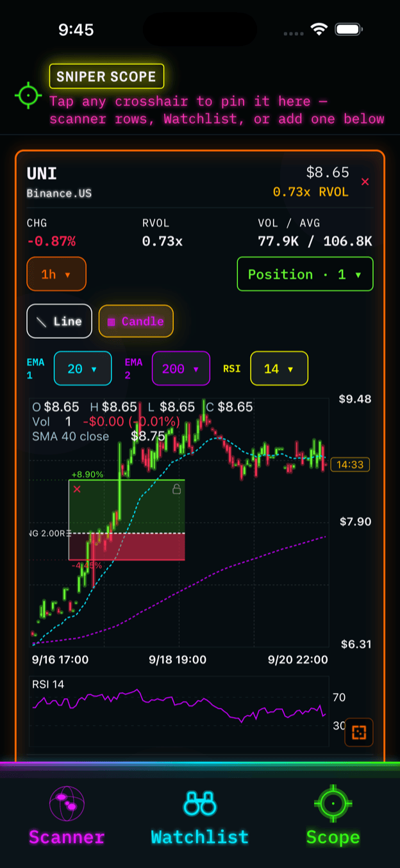
Task: Open the Position · 1 dropdown
Action: click(x=305, y=274)
